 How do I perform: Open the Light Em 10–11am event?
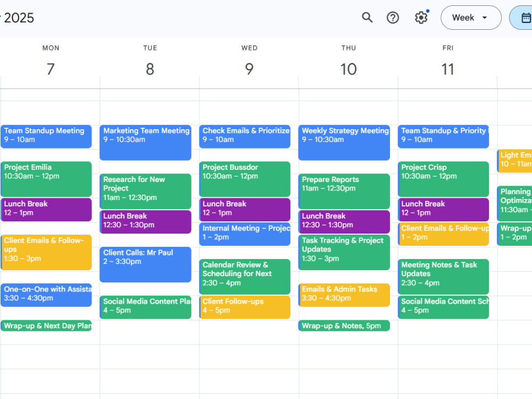pyautogui.click(x=514, y=161)
